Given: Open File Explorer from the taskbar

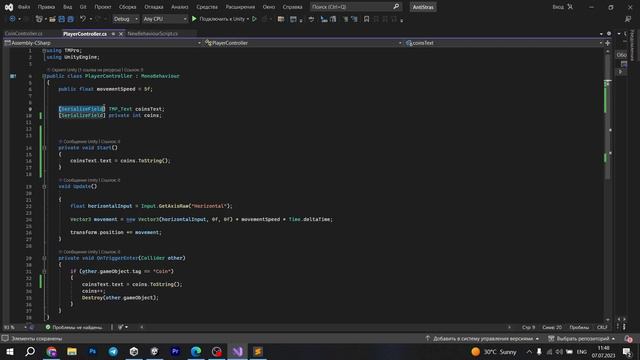Looking at the screenshot, I should tap(72, 351).
